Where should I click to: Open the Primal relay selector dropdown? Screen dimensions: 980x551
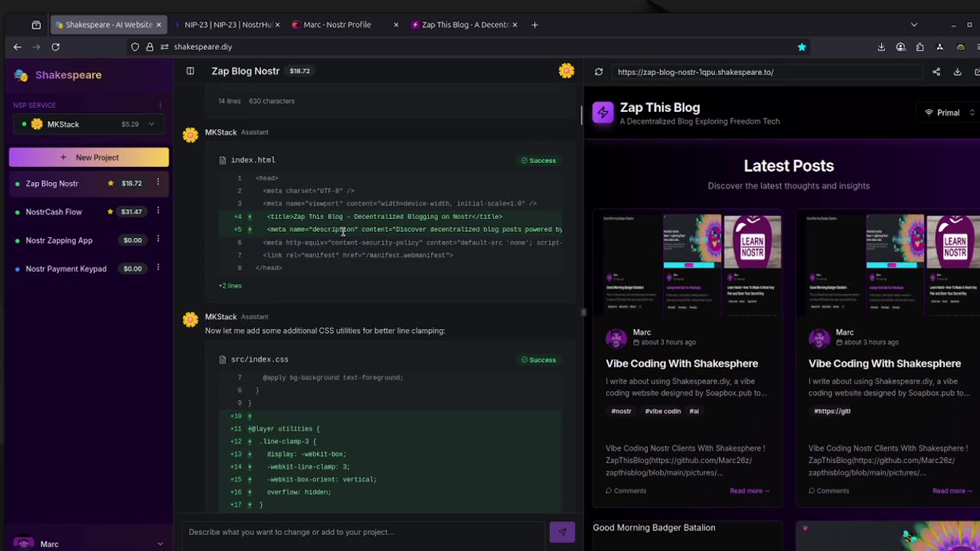click(950, 112)
